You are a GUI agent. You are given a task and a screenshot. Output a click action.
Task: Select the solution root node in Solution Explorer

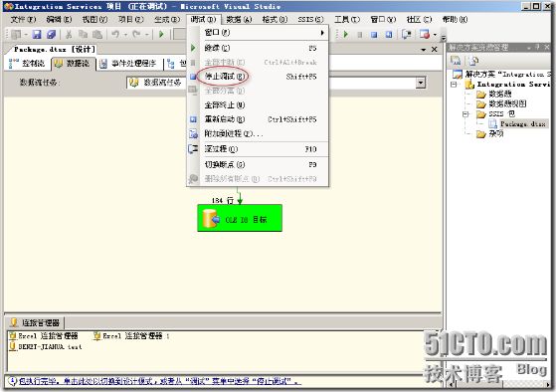coord(501,75)
